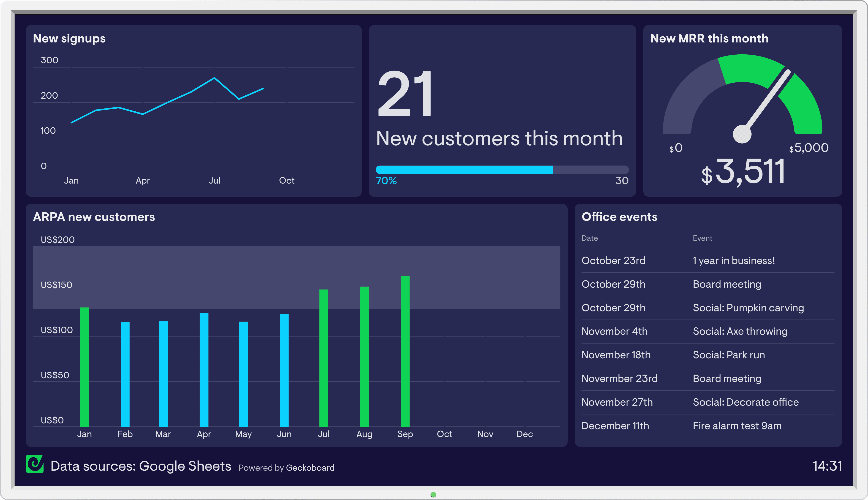Click the Event column header
The image size is (868, 500).
click(x=702, y=238)
